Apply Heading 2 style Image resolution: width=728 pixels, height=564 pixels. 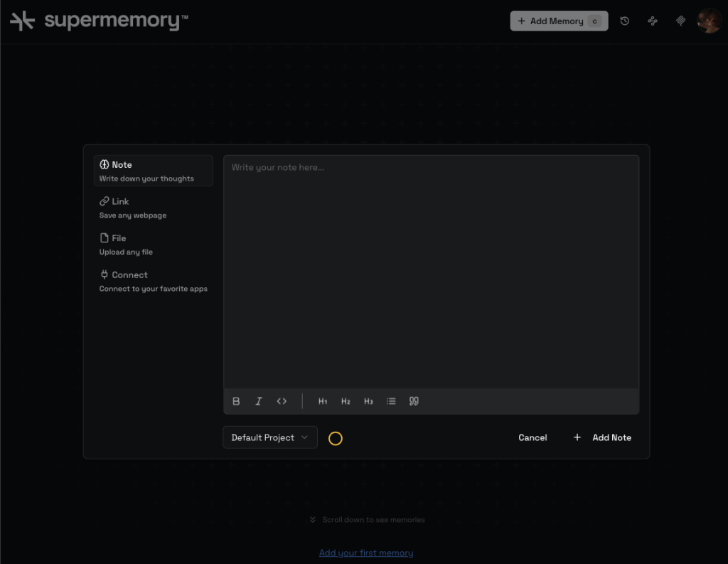click(x=346, y=401)
